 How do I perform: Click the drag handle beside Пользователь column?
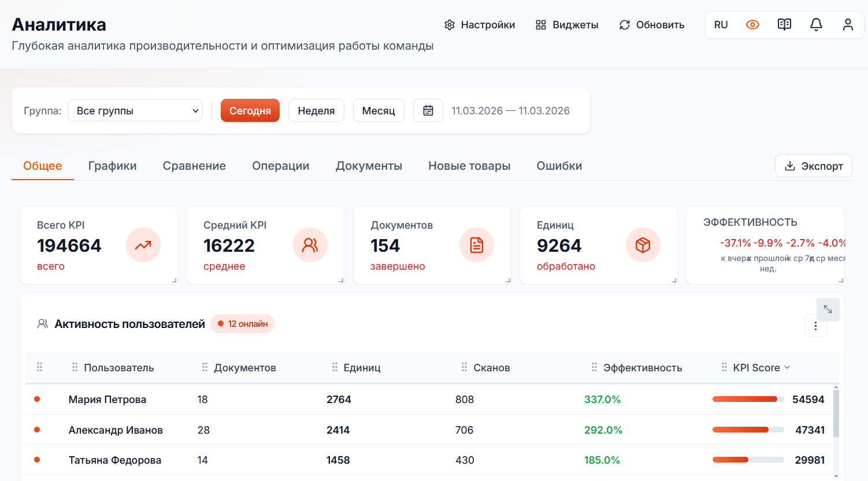(x=75, y=367)
